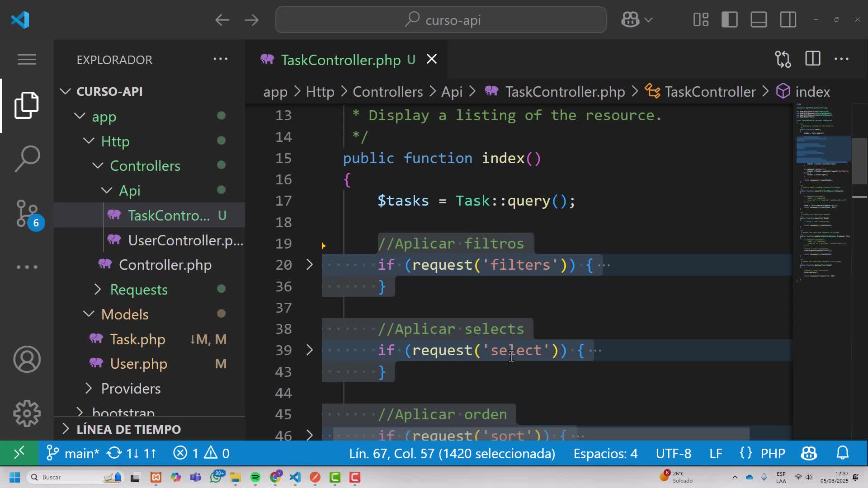Open the Explorer files icon
This screenshot has width=868, height=488.
[x=27, y=105]
